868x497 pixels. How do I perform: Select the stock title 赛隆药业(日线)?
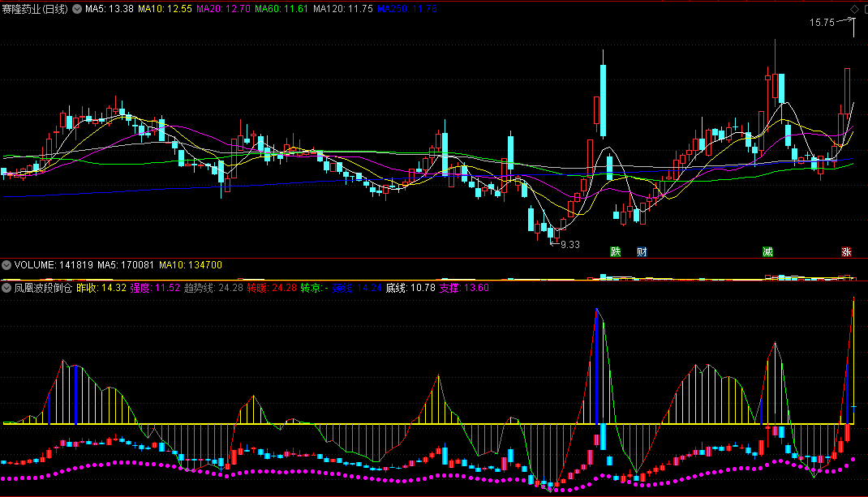(35, 9)
